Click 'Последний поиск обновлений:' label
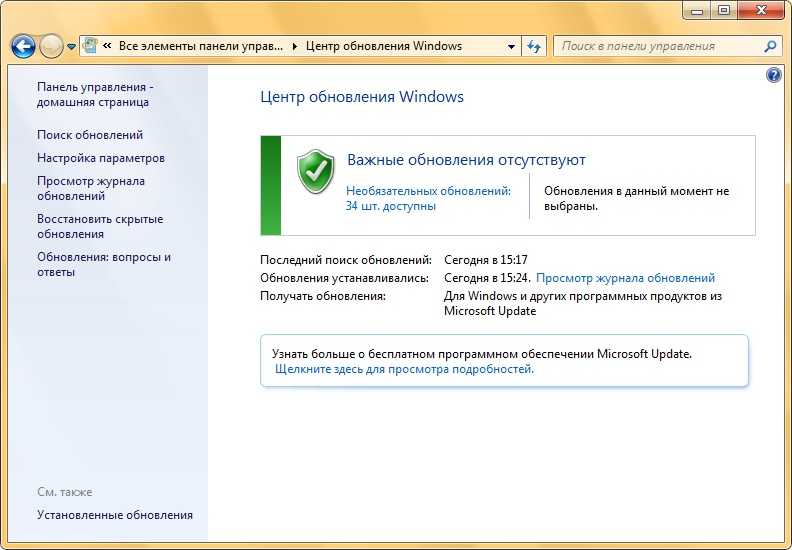The image size is (792, 550). [x=346, y=260]
